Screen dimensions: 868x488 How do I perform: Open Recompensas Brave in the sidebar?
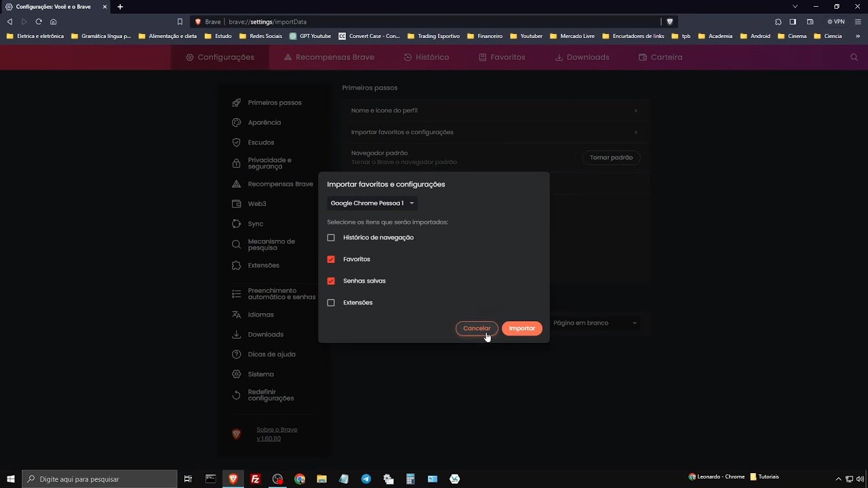272,184
